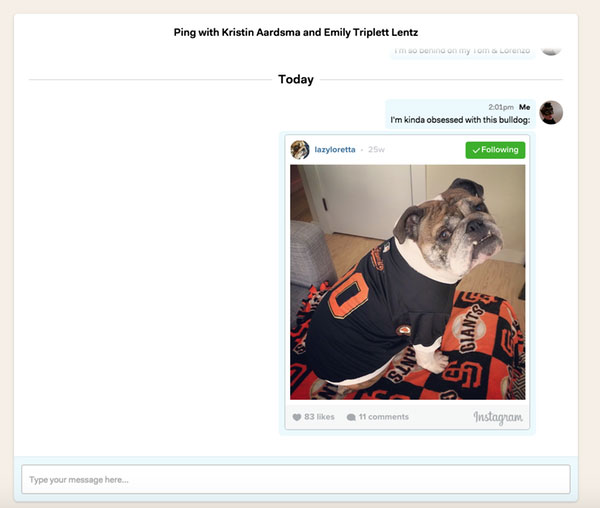Click the Me sender label
The image size is (600, 508).
(x=525, y=107)
